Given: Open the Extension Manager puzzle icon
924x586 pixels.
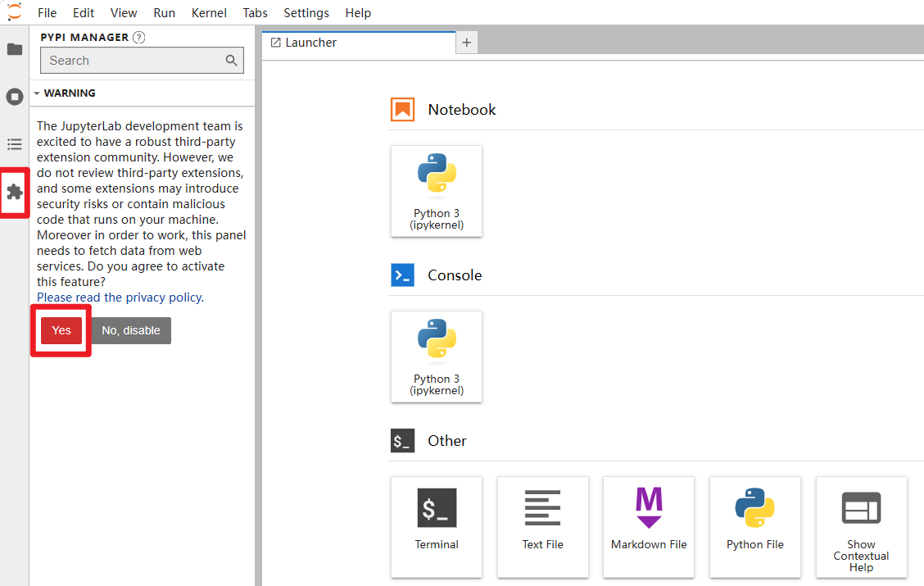Looking at the screenshot, I should point(15,192).
